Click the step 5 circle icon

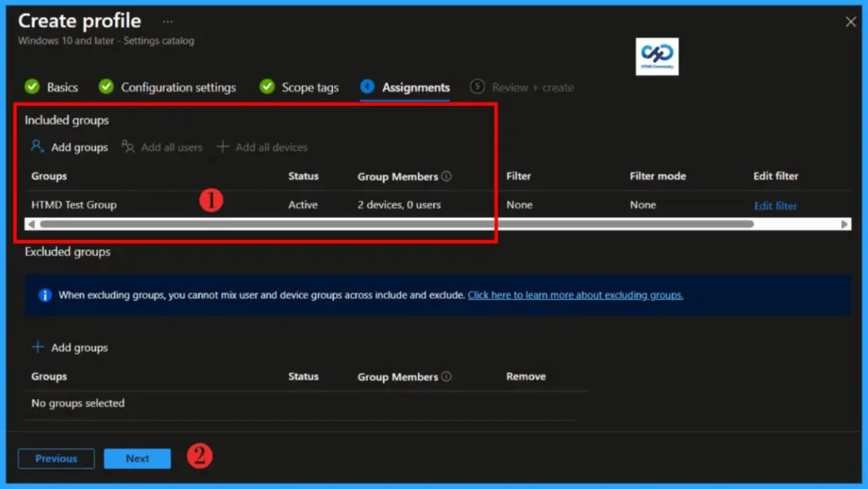coord(477,86)
